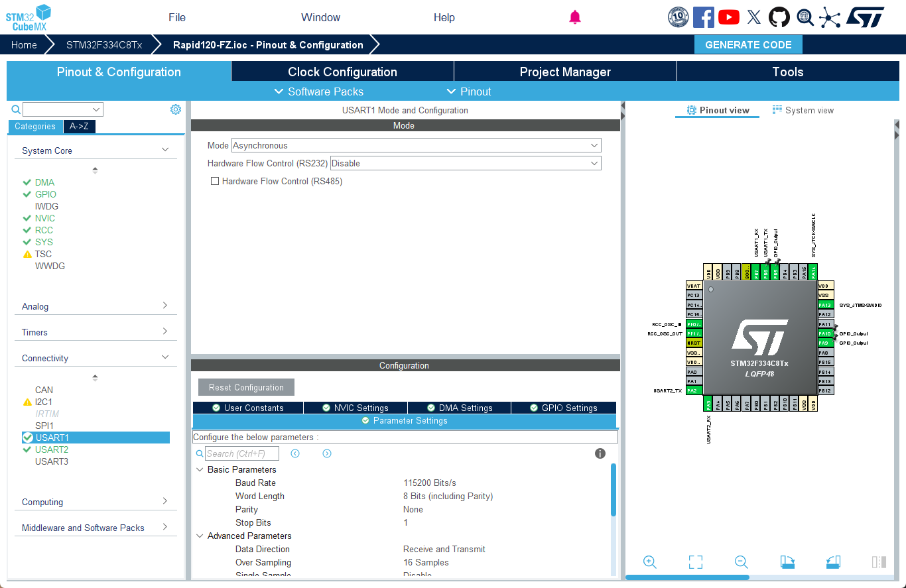Screen dimensions: 906x588
Task: Open the DMA Settings tab
Action: [460, 408]
